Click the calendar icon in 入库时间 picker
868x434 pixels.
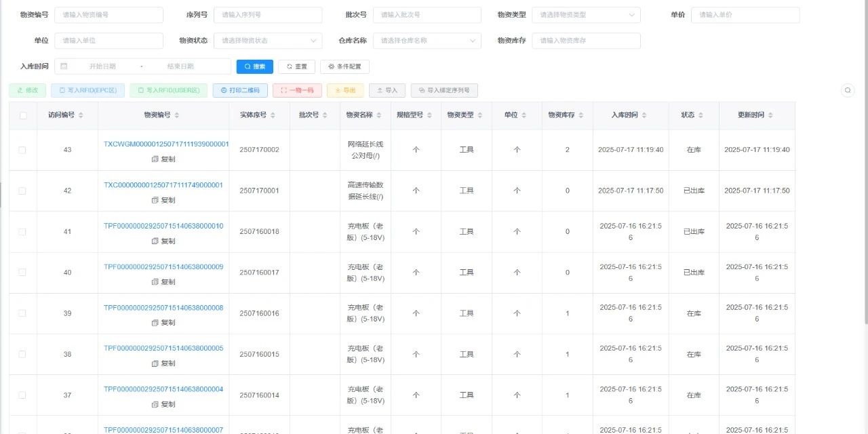point(64,66)
